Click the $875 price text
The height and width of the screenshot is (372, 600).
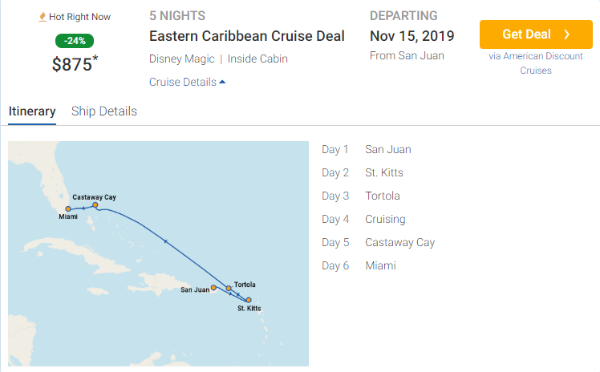pos(75,64)
